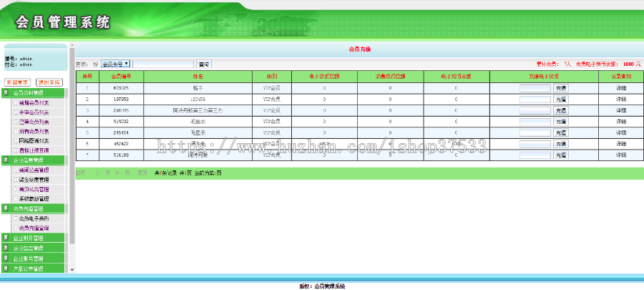Select the member name 柚子 in row 1
644x290 pixels.
(197, 88)
